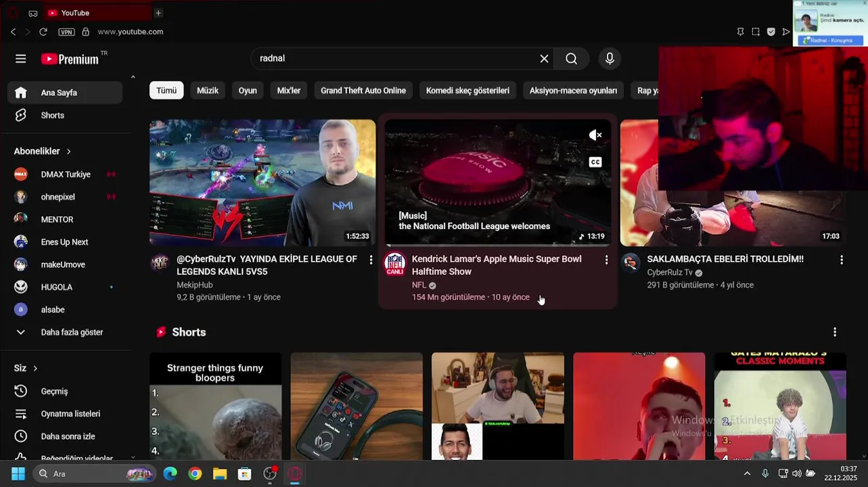Click the taskbar Ara search box
The width and height of the screenshot is (868, 487).
coord(95,473)
